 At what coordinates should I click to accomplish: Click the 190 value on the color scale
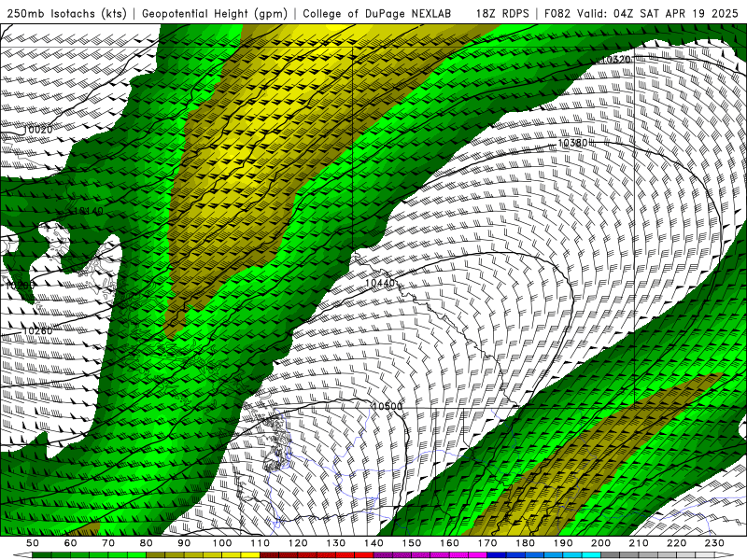[x=563, y=543]
